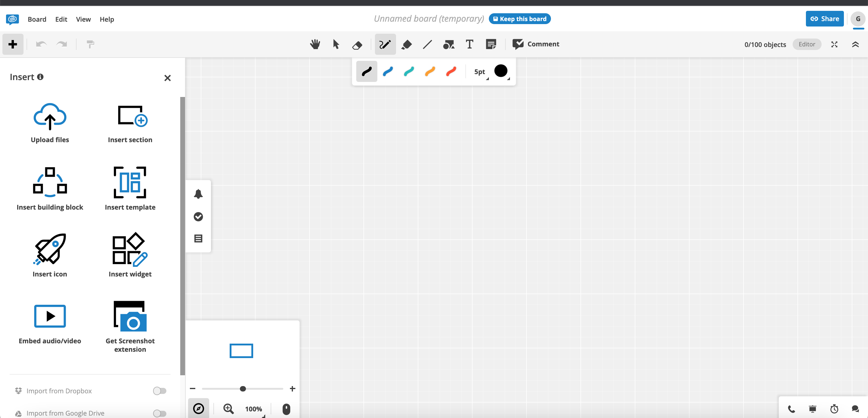Select the Line tool
The height and width of the screenshot is (418, 868).
(x=427, y=44)
